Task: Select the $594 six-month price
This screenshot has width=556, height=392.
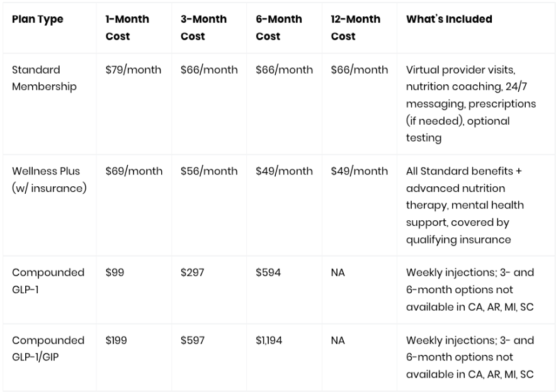Action: 268,272
